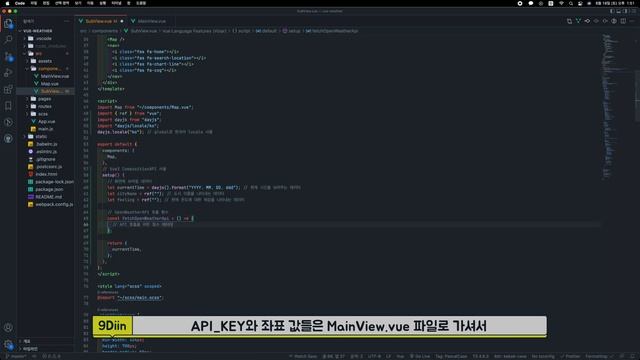Open the Edit (편집) menu
640x360 pixels.
(46, 3)
